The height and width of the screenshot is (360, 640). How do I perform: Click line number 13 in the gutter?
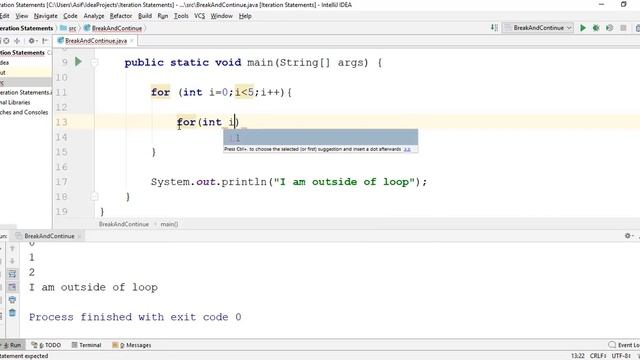[62, 122]
